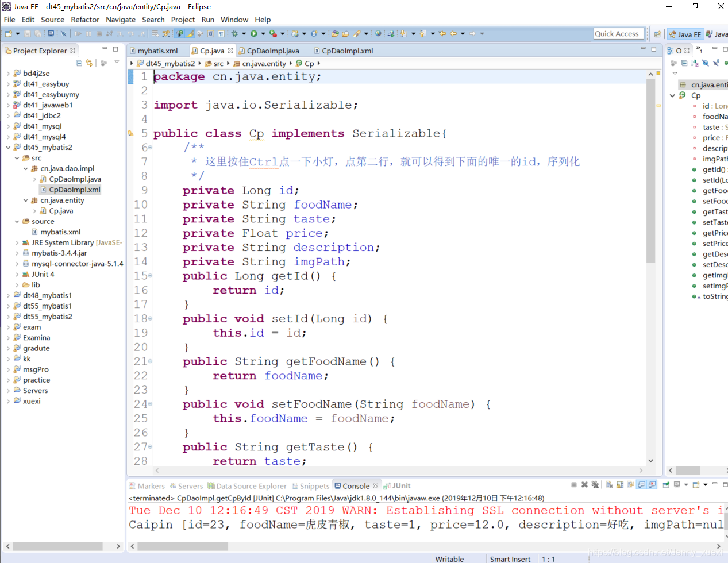Toggle Show Console on standard out change
This screenshot has width=728, height=563.
pos(641,485)
